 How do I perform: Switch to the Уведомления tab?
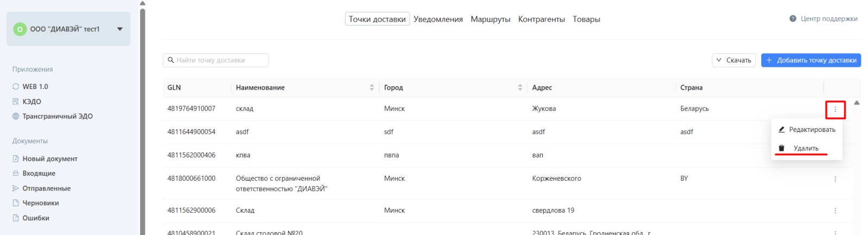[x=438, y=19]
